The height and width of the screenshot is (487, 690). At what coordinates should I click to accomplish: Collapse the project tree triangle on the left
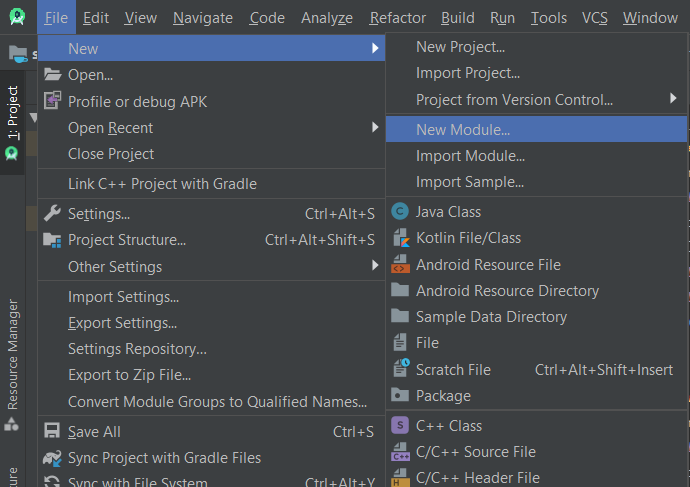pyautogui.click(x=33, y=117)
